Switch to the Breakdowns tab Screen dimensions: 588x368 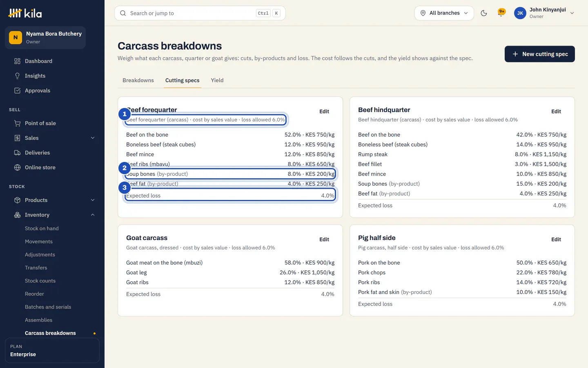[138, 80]
